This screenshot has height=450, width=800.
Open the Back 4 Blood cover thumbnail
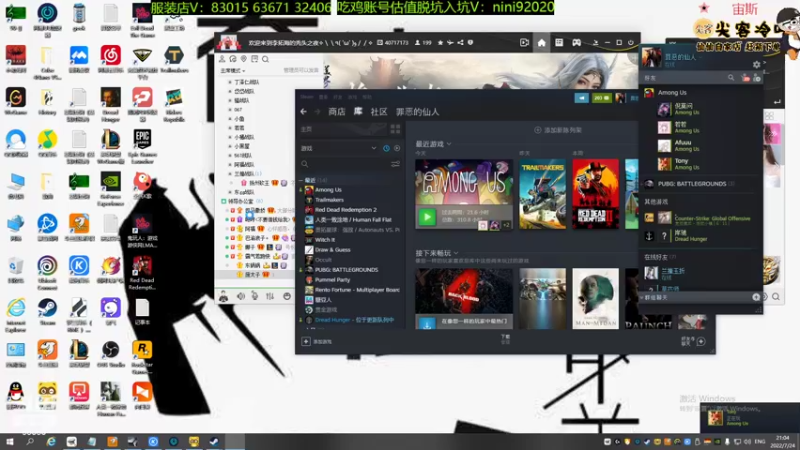(464, 298)
